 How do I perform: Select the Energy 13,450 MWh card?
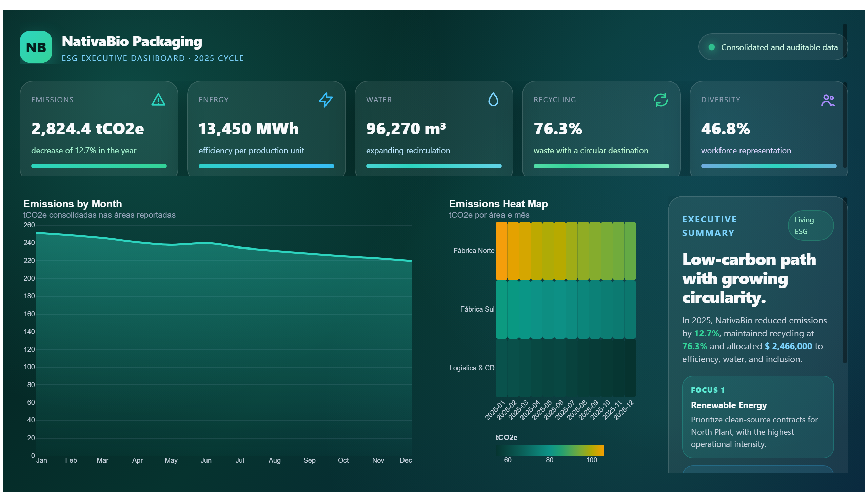(266, 128)
